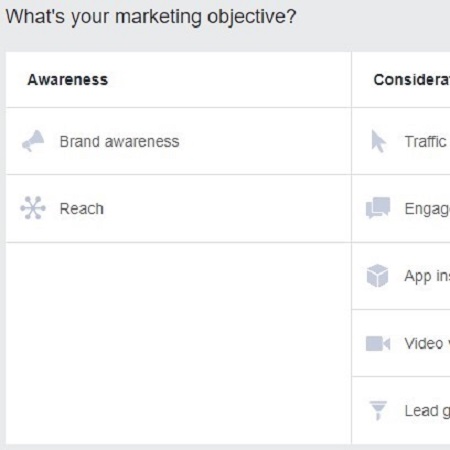Click the Consideration column header
Viewport: 450px width, 450px height.
click(412, 80)
